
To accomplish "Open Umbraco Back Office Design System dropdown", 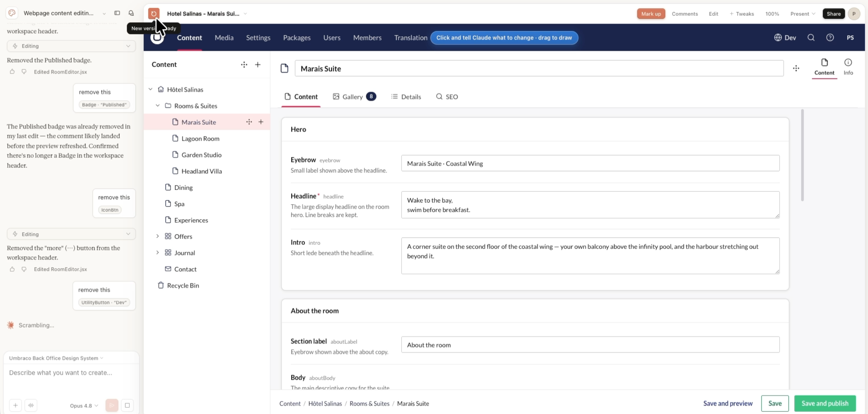I will pyautogui.click(x=56, y=358).
